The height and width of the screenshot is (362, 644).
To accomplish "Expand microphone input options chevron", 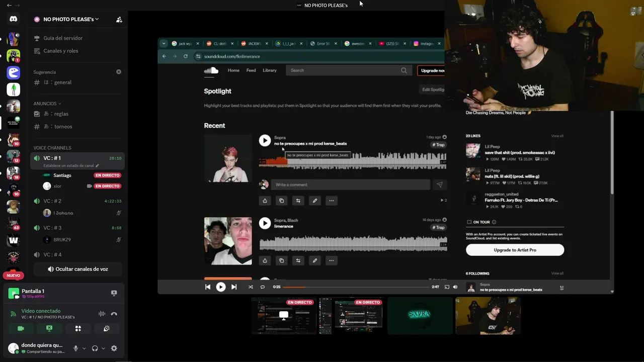I will 84,348.
